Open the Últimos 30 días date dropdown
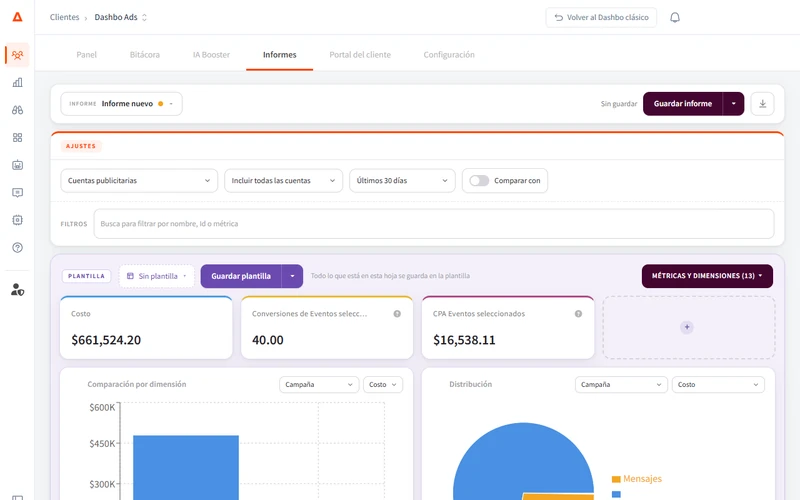800x500 pixels. tap(402, 181)
